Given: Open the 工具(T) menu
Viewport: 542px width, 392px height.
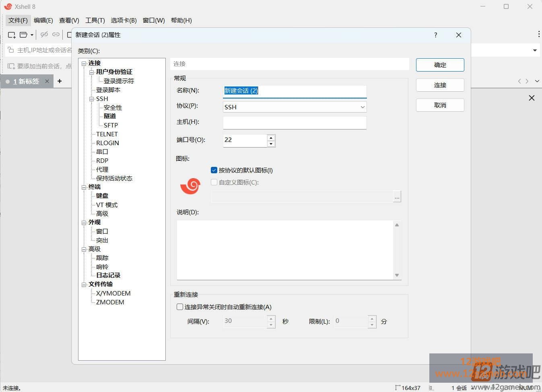Looking at the screenshot, I should coord(95,20).
